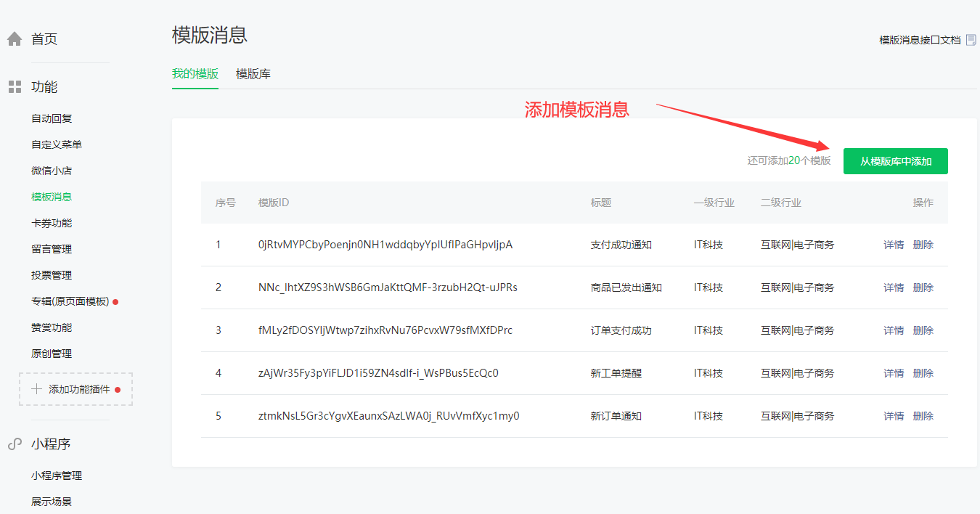The width and height of the screenshot is (980, 514).
Task: View 详情 for 支付成功通知 template
Action: (x=894, y=245)
